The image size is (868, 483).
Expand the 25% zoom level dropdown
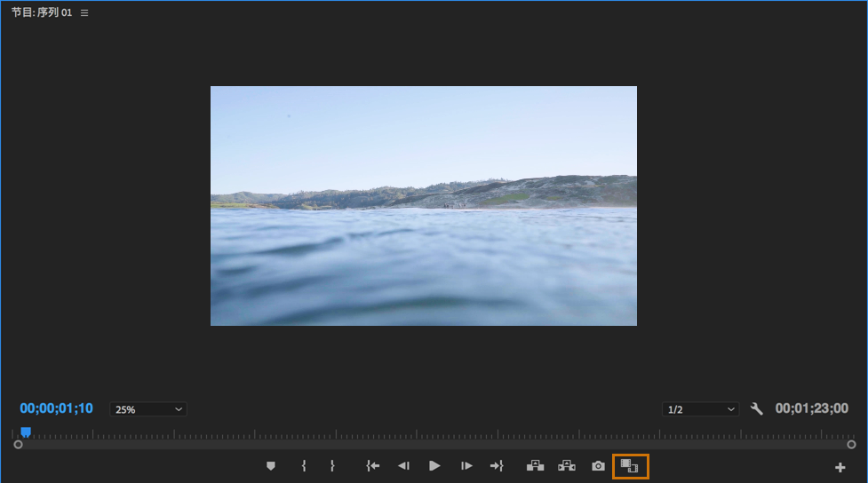point(148,409)
